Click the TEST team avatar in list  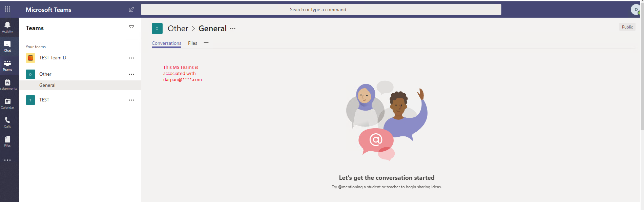(30, 100)
